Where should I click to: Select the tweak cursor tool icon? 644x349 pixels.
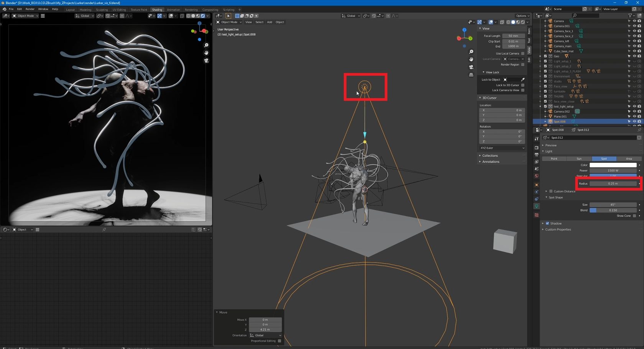tap(228, 16)
